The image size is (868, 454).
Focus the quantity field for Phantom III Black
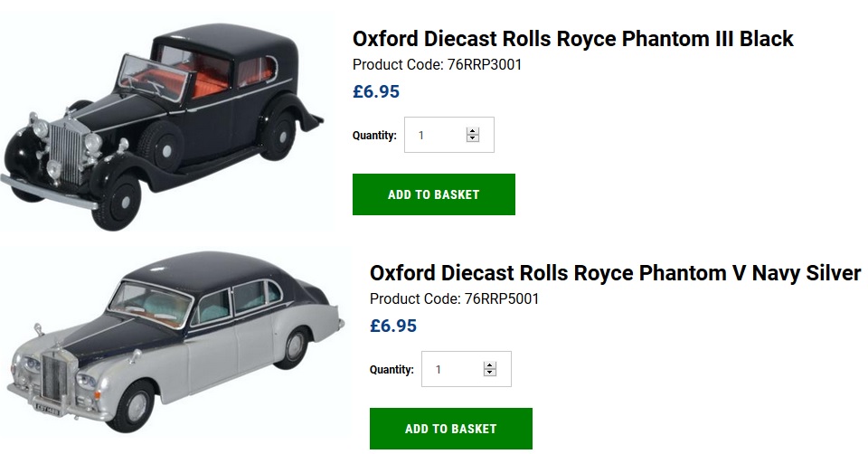point(436,135)
